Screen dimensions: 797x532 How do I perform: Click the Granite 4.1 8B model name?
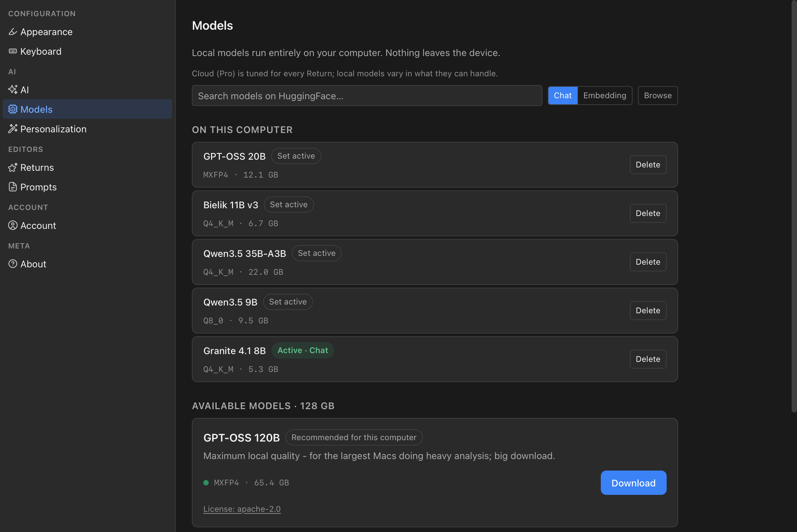click(235, 351)
